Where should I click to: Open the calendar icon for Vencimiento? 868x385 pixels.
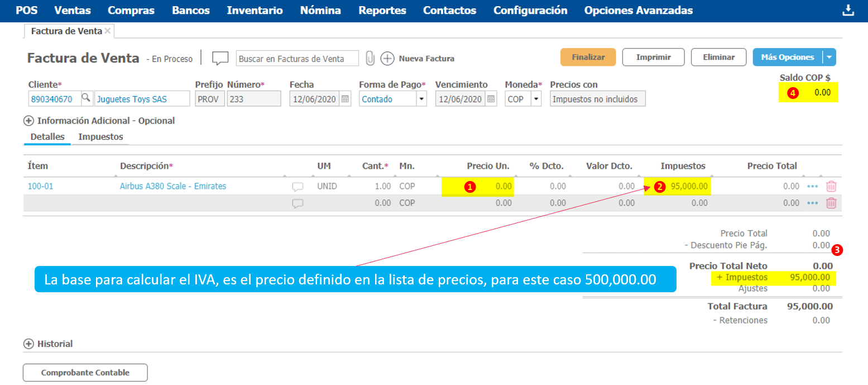[491, 99]
